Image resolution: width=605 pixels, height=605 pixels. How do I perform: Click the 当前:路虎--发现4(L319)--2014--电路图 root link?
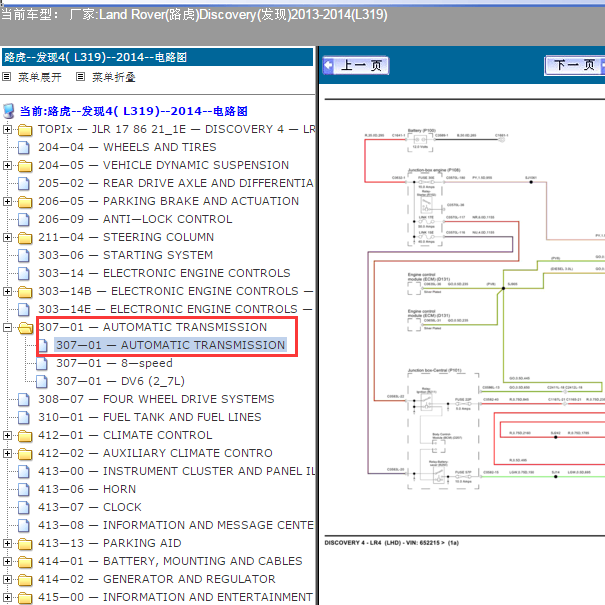click(134, 111)
